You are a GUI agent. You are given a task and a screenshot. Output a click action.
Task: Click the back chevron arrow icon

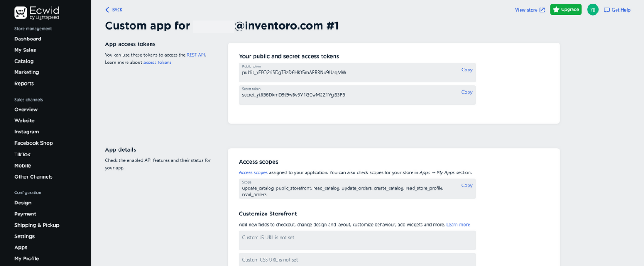[107, 10]
